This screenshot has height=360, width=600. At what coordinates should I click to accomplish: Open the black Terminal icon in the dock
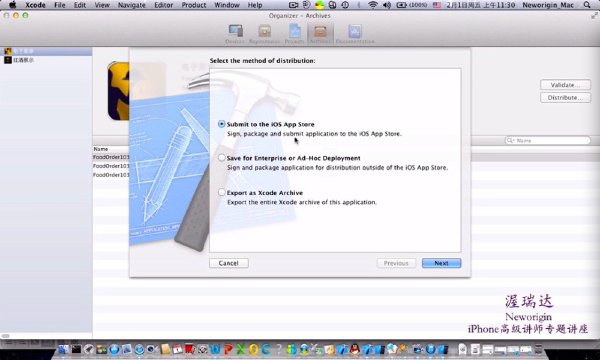[77, 349]
